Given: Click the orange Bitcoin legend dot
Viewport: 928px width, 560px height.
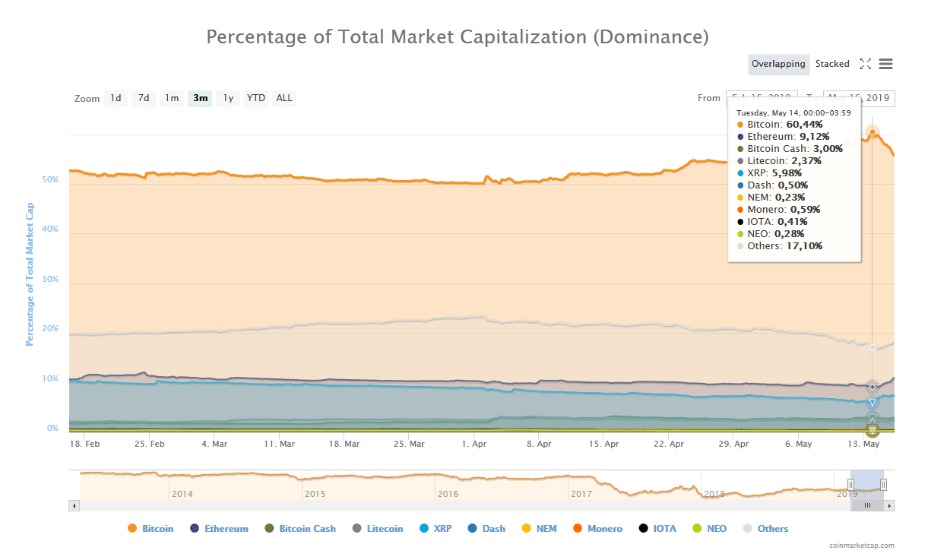Looking at the screenshot, I should (x=132, y=529).
